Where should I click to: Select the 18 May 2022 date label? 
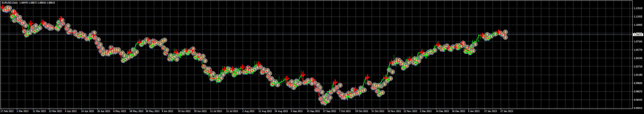[136, 111]
